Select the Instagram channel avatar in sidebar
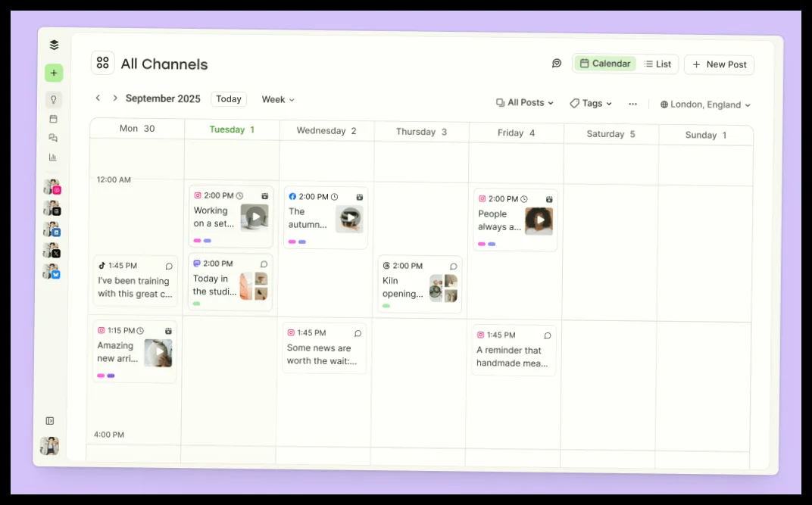 52,187
